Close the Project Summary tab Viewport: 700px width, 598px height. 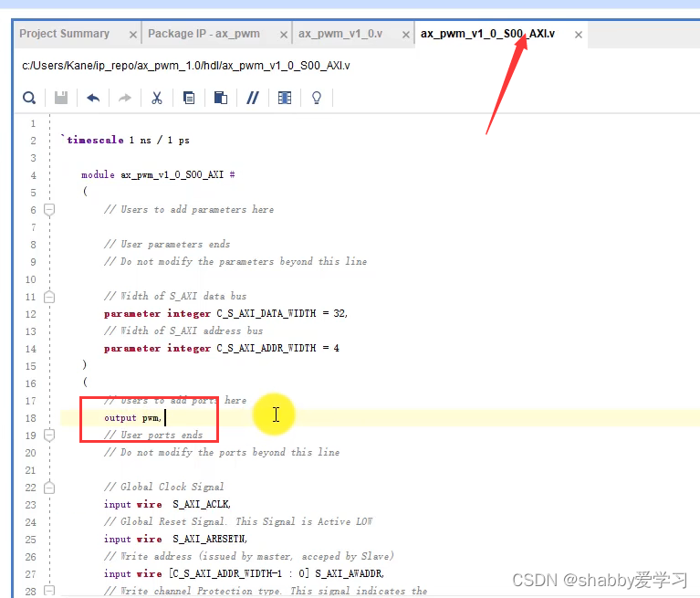(x=133, y=35)
